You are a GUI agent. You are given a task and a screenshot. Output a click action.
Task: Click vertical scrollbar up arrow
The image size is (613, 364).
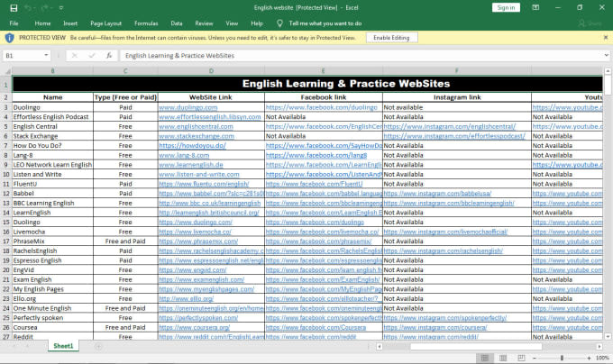[x=608, y=71]
